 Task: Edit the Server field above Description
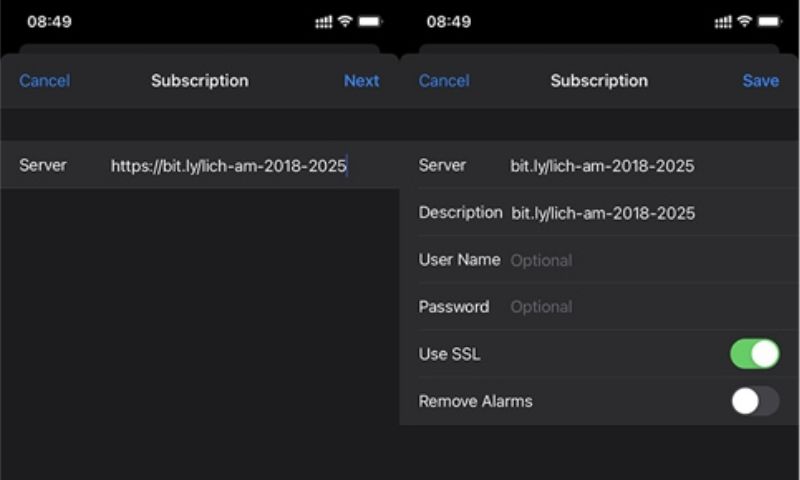[x=602, y=166]
